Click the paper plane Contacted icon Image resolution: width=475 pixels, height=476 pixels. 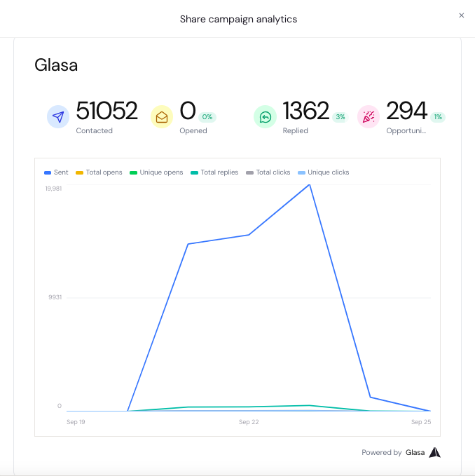pyautogui.click(x=58, y=116)
